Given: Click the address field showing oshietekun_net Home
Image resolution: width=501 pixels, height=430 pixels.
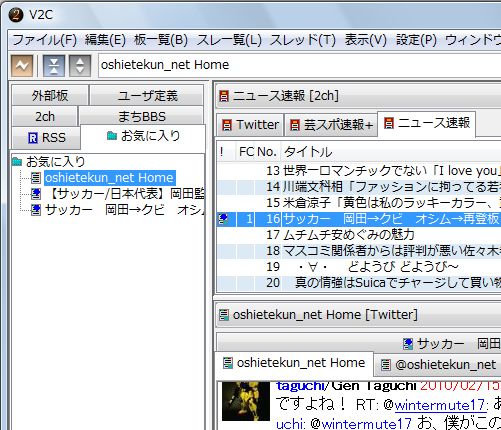Looking at the screenshot, I should pyautogui.click(x=299, y=65).
